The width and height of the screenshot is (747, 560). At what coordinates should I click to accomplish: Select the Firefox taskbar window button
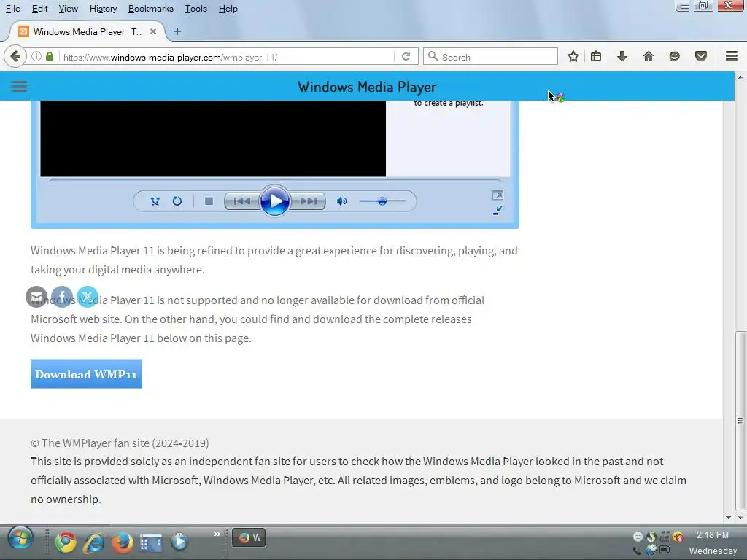point(249,537)
